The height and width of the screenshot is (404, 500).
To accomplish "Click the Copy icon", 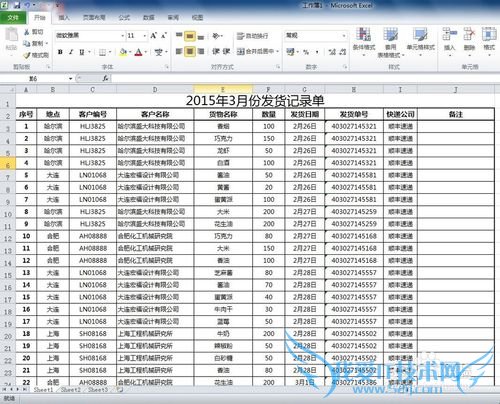I will pos(27,43).
